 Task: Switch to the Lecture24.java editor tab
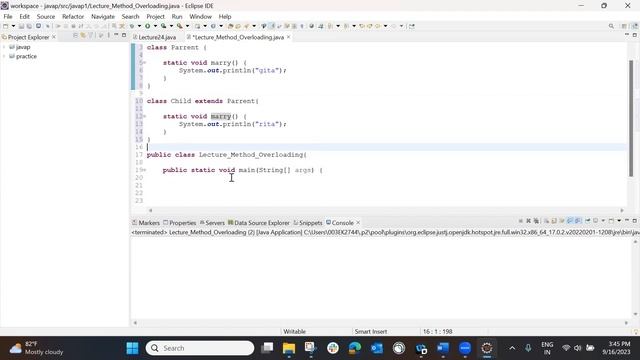(155, 37)
